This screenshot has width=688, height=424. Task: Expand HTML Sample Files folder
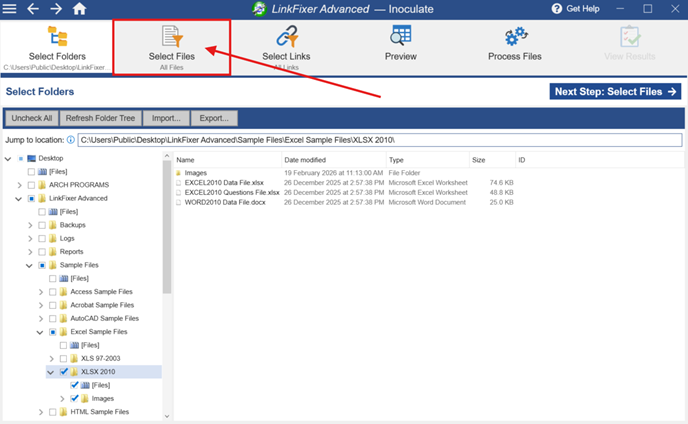click(x=40, y=412)
